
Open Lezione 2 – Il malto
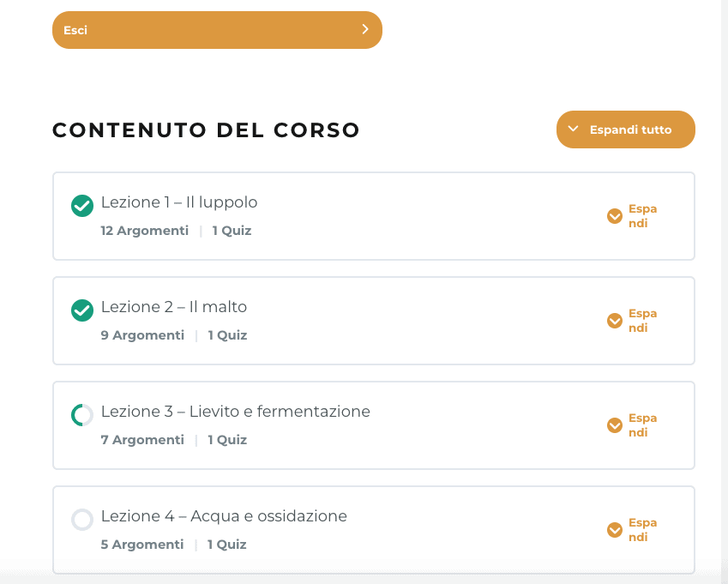[x=174, y=307]
